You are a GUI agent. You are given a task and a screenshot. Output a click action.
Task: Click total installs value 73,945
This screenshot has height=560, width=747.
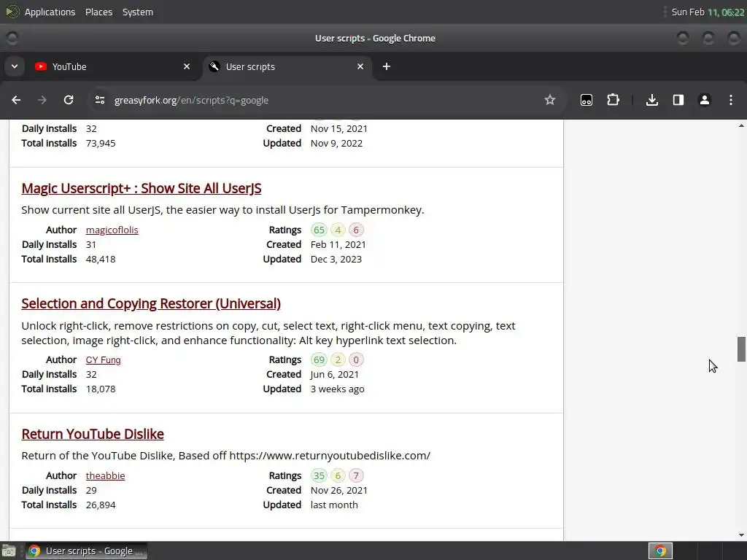pyautogui.click(x=101, y=144)
